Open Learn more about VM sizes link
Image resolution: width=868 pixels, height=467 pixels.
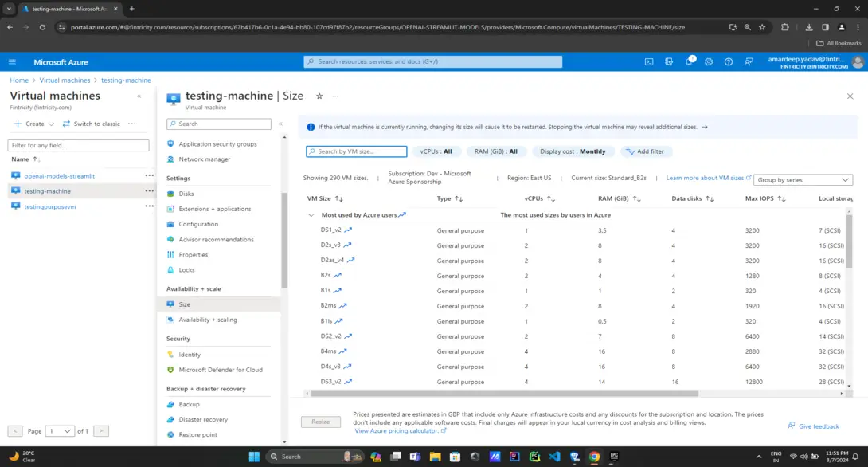[708, 178]
